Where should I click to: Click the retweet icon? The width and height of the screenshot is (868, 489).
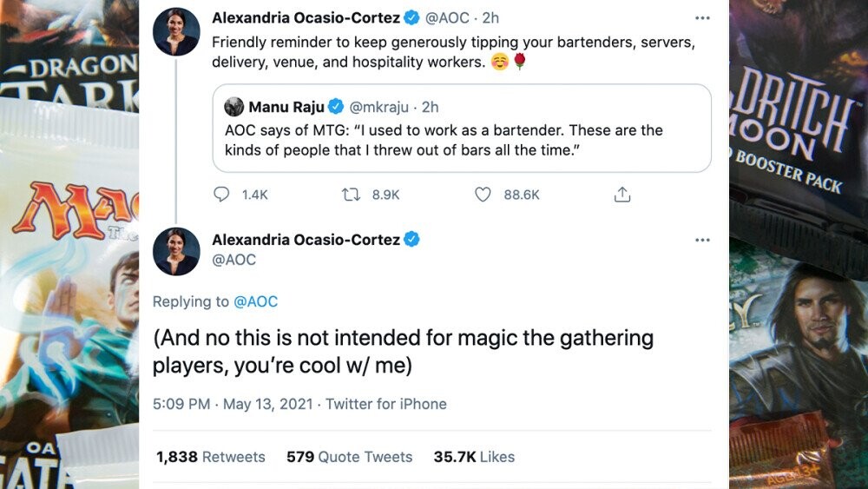(352, 195)
